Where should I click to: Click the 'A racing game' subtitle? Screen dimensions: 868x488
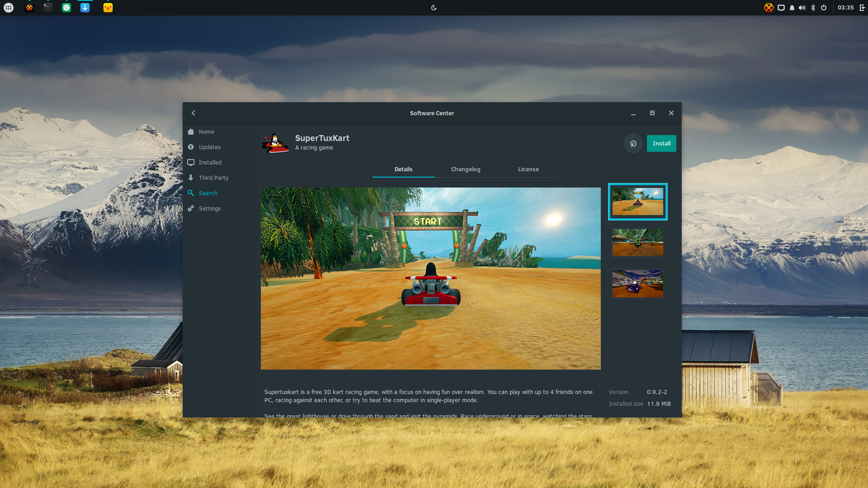[x=314, y=148]
